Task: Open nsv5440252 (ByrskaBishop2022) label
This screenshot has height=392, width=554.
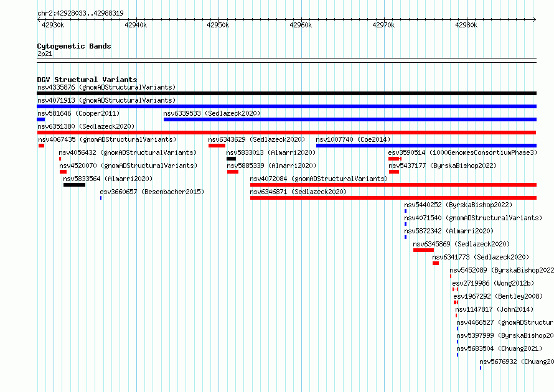Action: coord(458,205)
